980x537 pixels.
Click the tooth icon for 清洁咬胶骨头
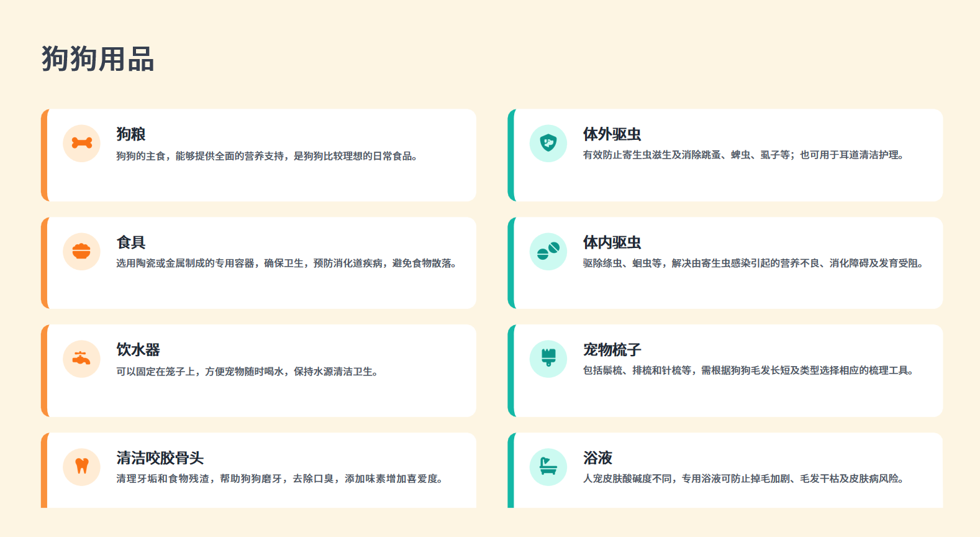(x=81, y=467)
